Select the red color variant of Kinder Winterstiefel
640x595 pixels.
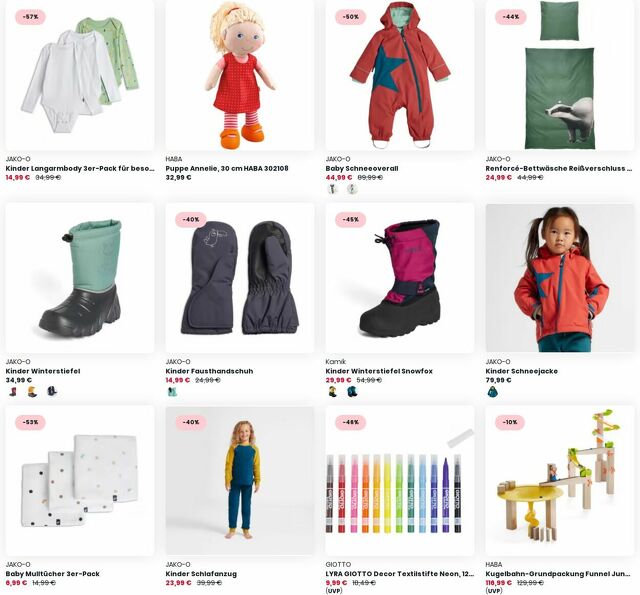[x=13, y=392]
